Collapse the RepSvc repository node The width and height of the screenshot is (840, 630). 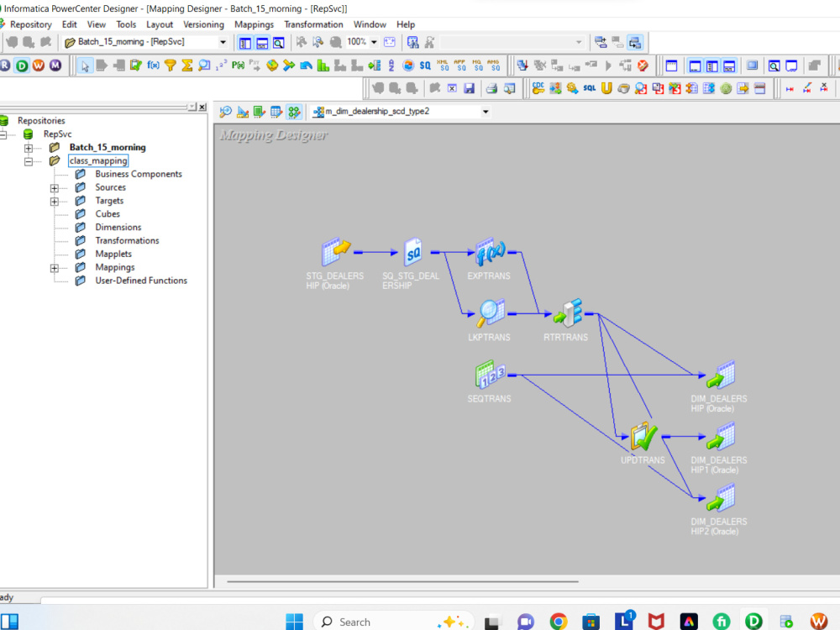click(x=3, y=134)
